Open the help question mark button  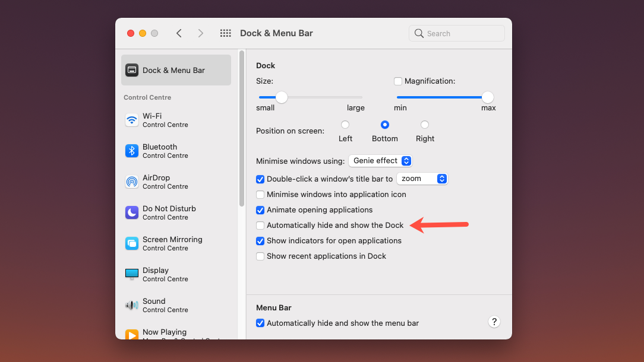[x=494, y=322]
